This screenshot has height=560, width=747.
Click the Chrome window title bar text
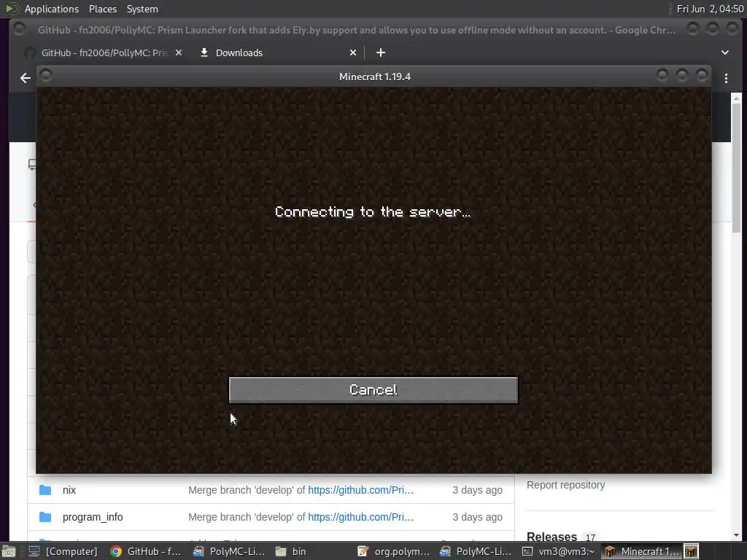point(356,30)
